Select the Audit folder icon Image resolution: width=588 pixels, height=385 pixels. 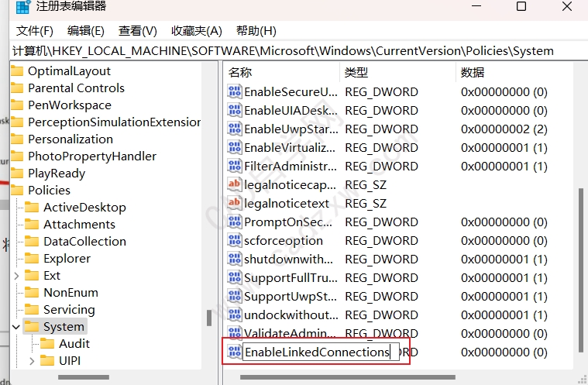[47, 343]
